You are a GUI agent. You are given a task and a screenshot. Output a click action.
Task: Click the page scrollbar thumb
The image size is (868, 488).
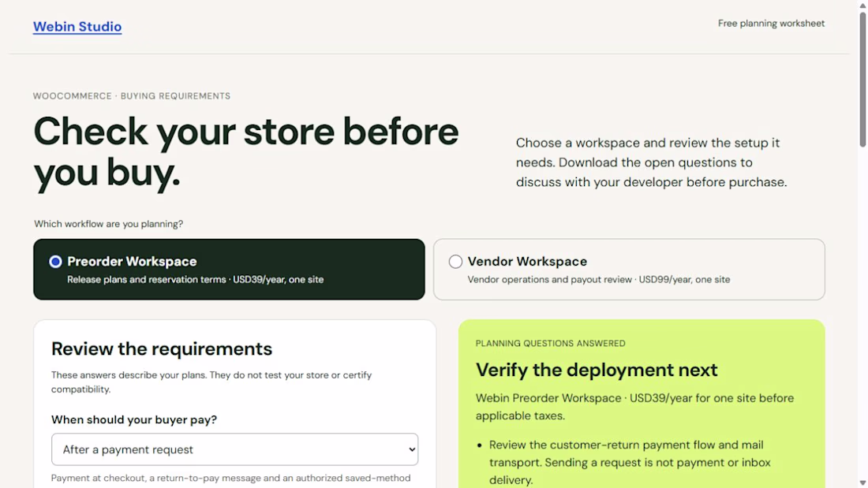[862, 79]
